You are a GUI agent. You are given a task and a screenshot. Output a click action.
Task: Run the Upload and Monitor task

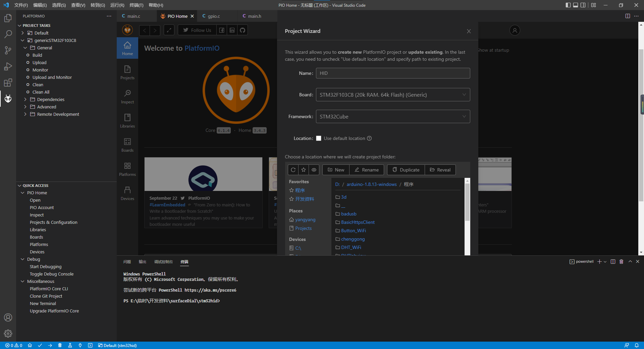pyautogui.click(x=52, y=77)
